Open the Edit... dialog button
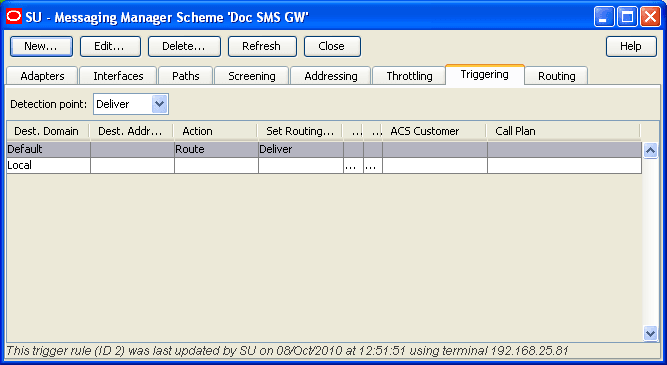This screenshot has height=365, width=667. click(110, 46)
